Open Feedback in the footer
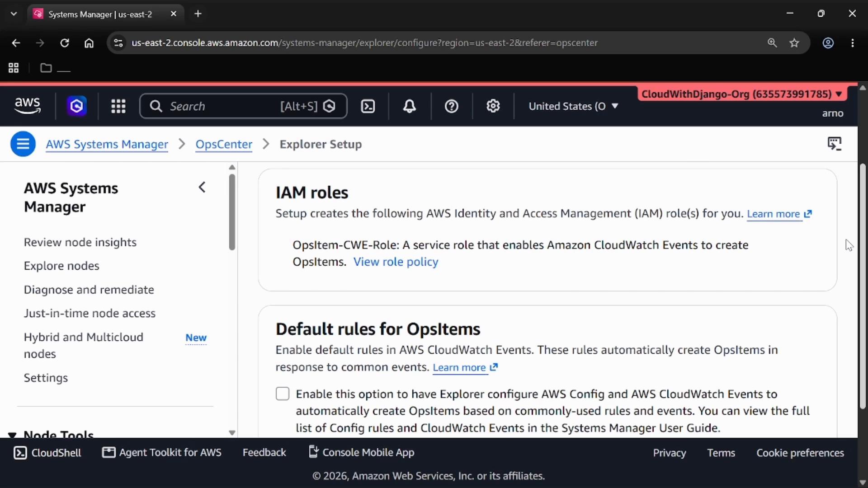 click(x=264, y=452)
